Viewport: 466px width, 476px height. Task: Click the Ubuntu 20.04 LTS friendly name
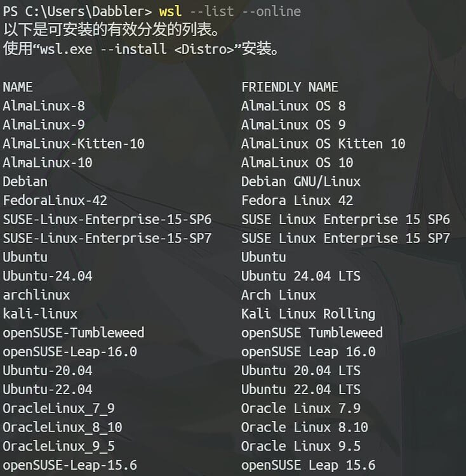(301, 371)
